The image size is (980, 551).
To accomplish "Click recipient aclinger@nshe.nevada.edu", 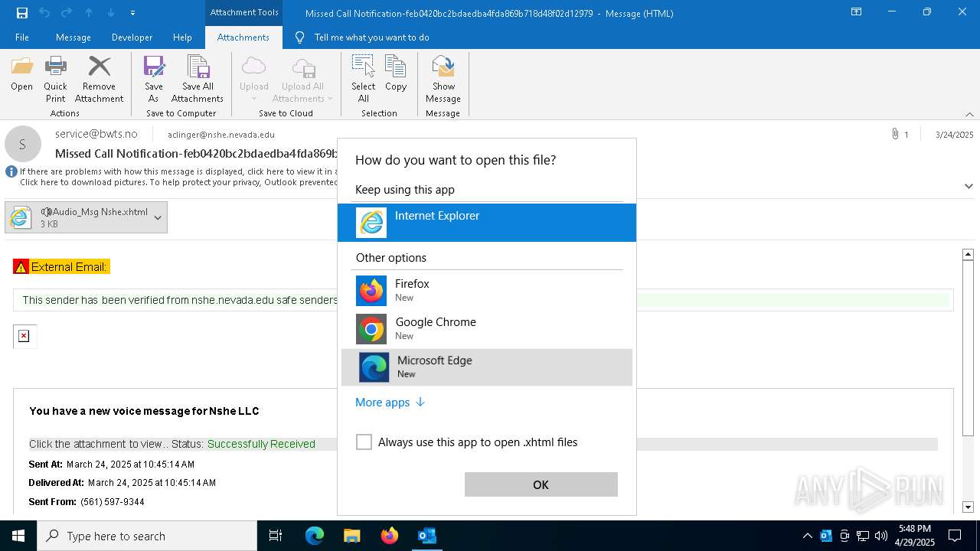I will [221, 135].
